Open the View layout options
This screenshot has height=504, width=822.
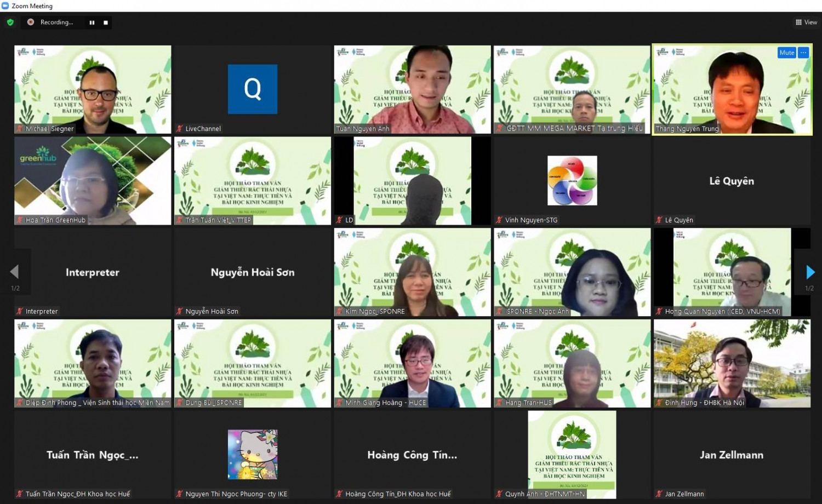click(806, 22)
